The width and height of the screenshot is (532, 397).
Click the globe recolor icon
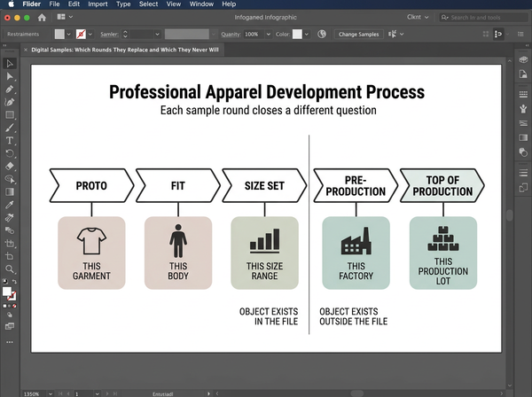[322, 34]
